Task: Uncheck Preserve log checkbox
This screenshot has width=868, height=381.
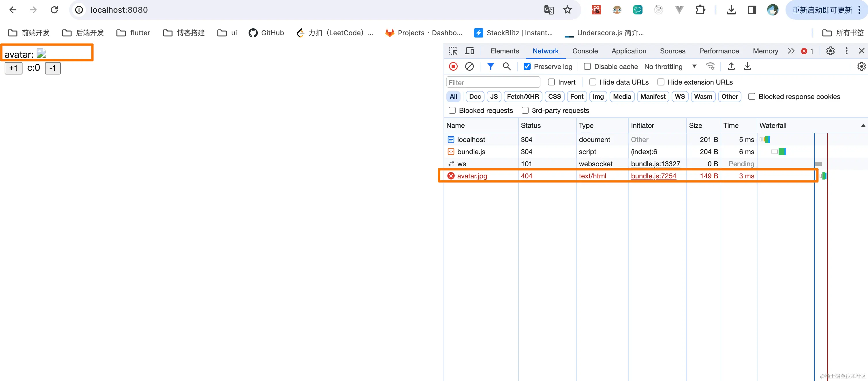Action: tap(527, 66)
